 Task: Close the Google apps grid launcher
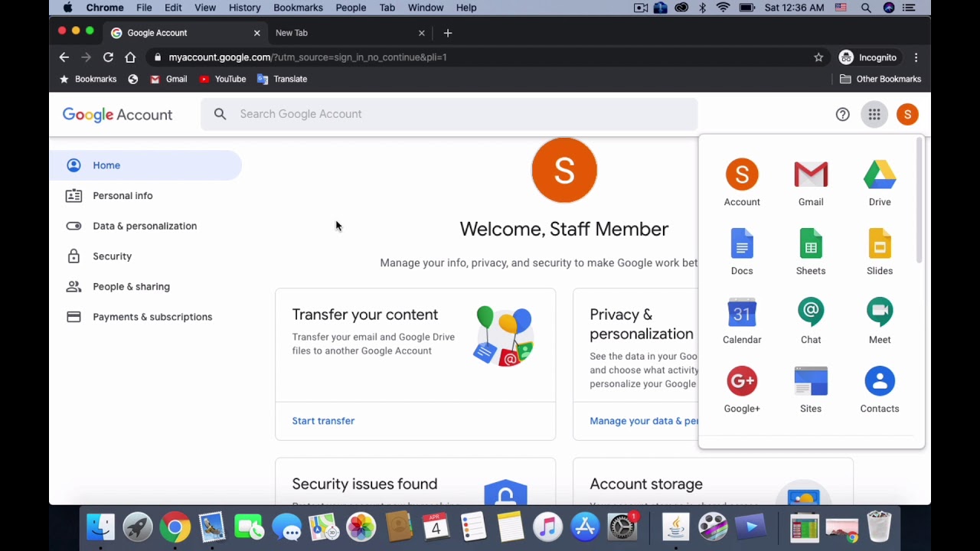(x=874, y=115)
